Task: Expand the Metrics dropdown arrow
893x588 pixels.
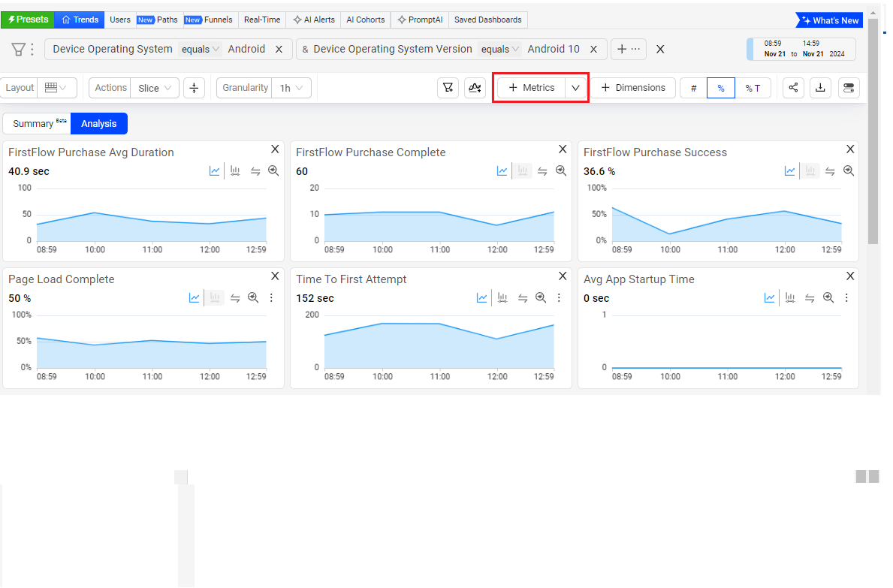Action: click(575, 88)
